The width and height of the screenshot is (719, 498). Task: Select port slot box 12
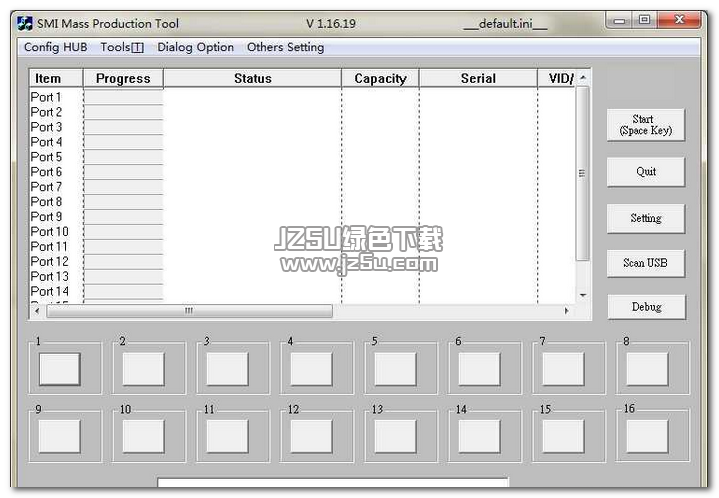click(x=311, y=437)
